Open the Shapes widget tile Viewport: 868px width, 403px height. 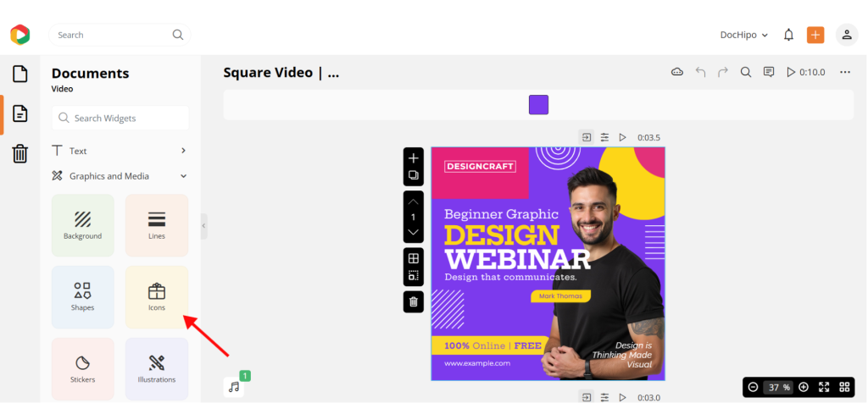pyautogui.click(x=82, y=297)
